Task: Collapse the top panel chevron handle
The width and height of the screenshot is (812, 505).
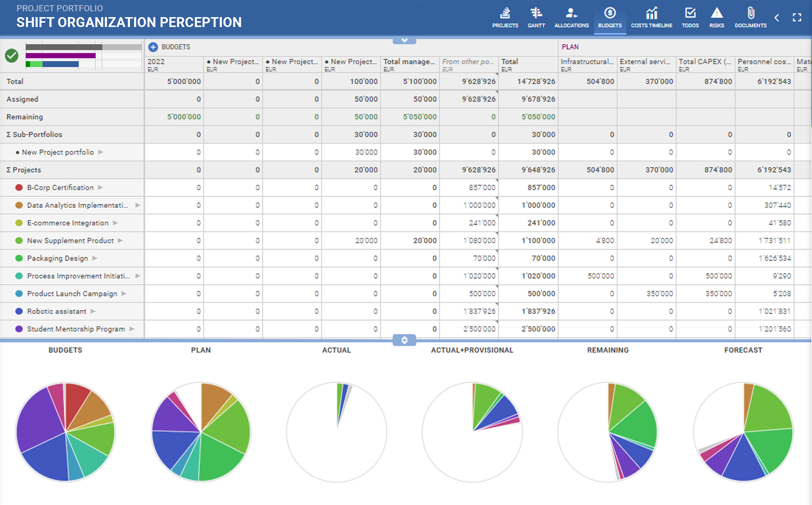Action: 405,40
